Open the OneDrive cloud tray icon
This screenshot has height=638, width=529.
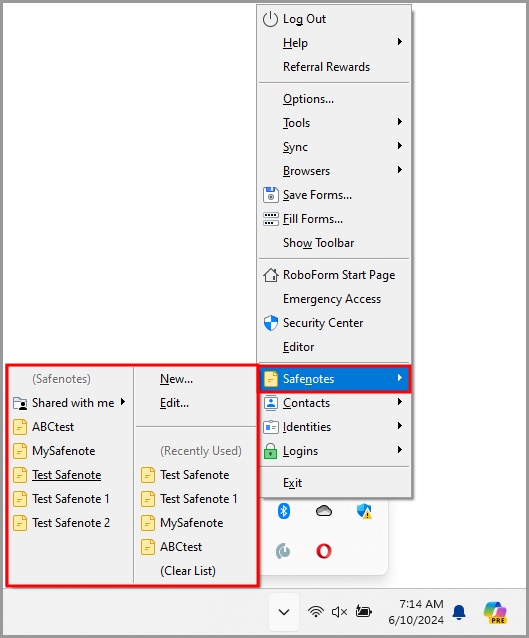(x=324, y=511)
